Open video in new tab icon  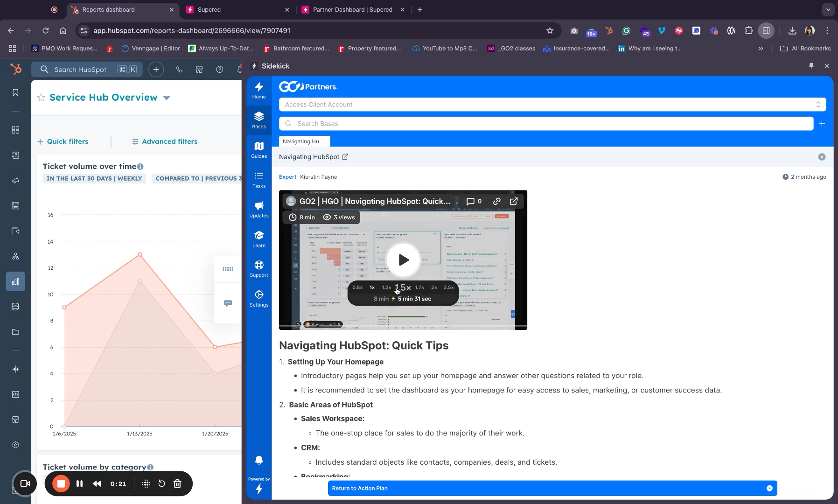tap(514, 201)
